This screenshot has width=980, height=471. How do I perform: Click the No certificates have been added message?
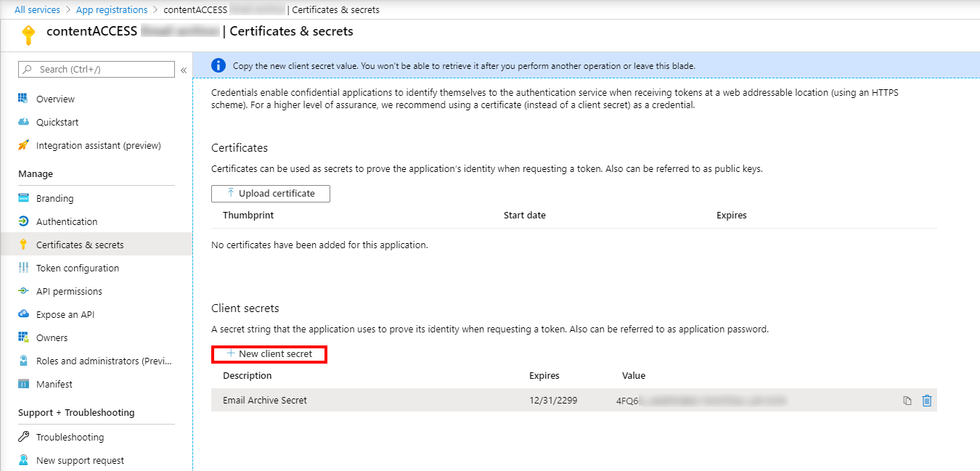pyautogui.click(x=319, y=245)
